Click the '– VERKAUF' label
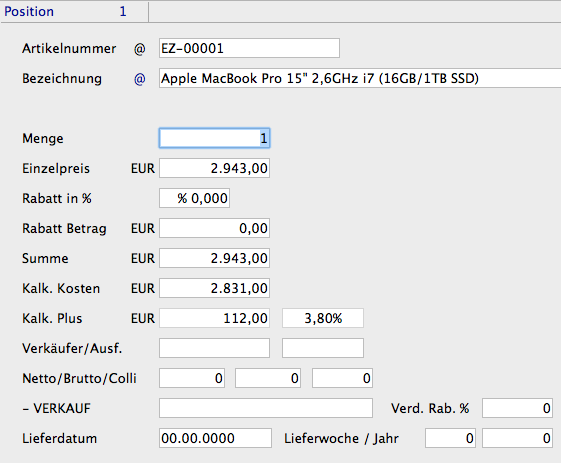 [57, 409]
